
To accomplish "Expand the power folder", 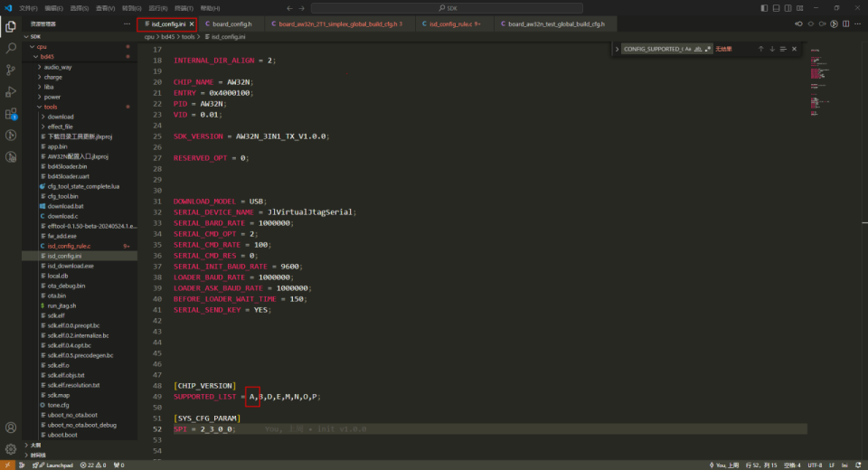I will [80, 97].
